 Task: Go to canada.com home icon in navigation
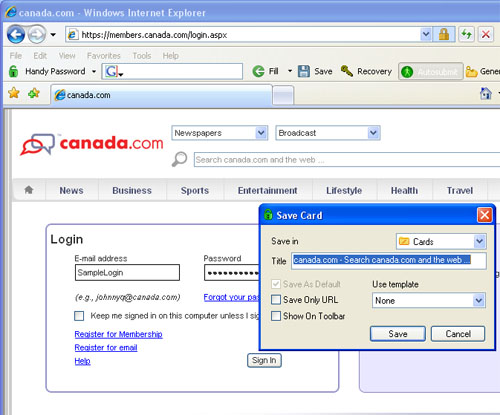29,190
